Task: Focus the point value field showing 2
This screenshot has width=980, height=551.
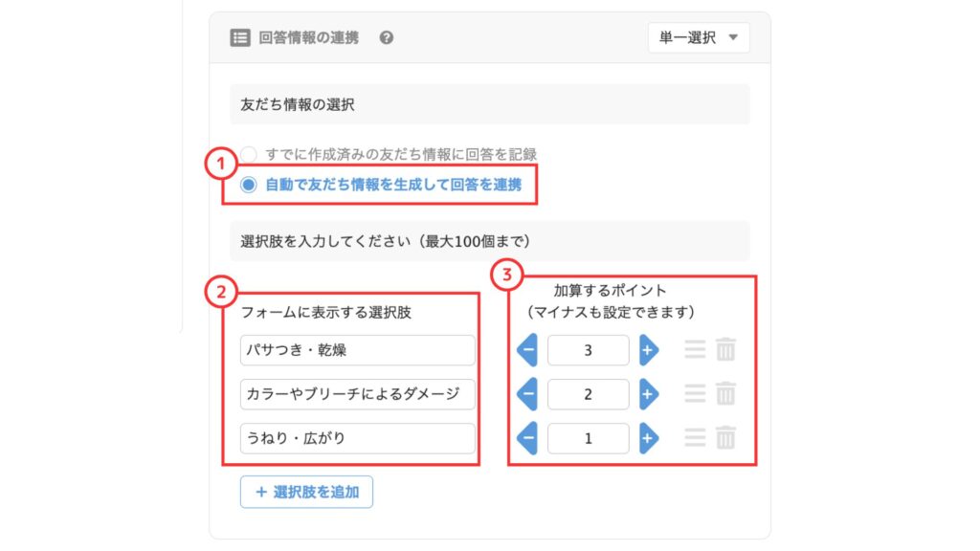Action: coord(589,394)
